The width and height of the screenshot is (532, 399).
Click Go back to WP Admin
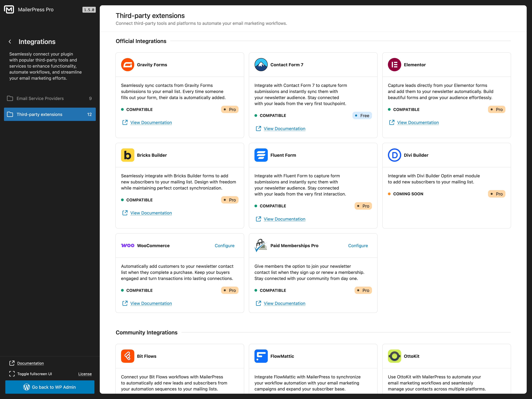pyautogui.click(x=50, y=387)
